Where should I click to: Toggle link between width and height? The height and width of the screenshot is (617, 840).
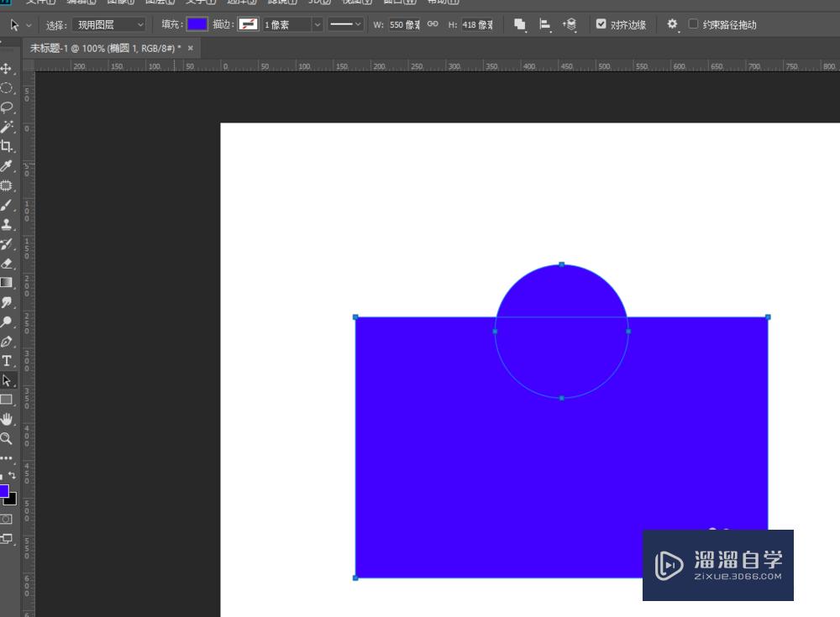(433, 24)
